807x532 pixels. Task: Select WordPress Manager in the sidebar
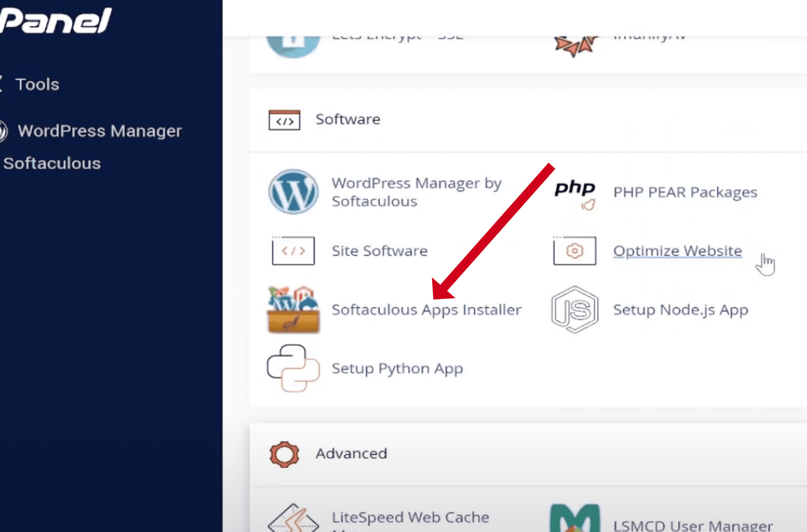pos(100,131)
